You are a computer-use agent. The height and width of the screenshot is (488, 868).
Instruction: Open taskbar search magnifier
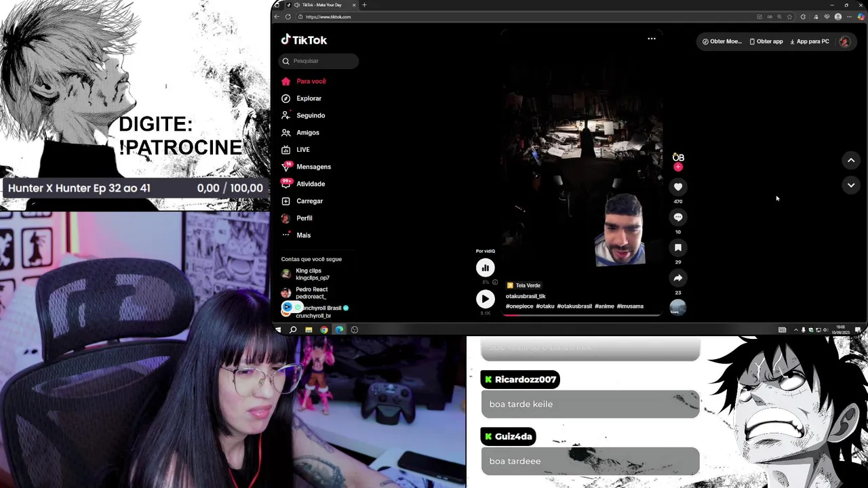(293, 330)
